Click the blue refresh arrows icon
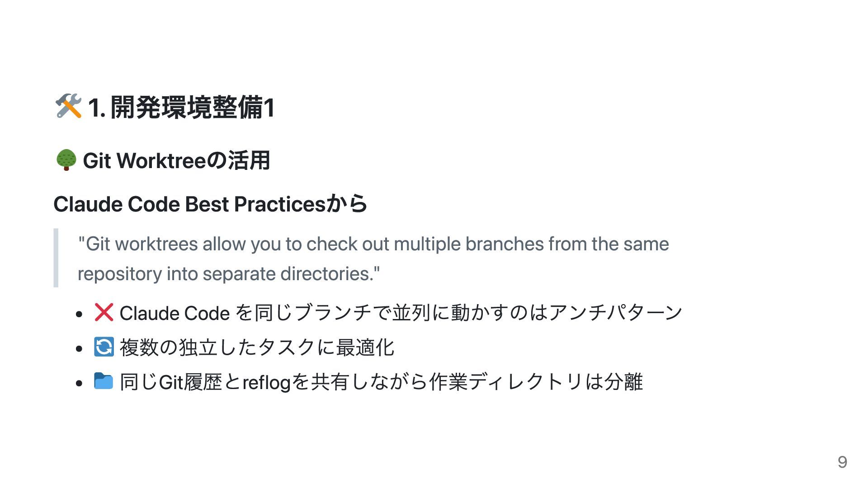This screenshot has height=488, width=868. pyautogui.click(x=104, y=347)
